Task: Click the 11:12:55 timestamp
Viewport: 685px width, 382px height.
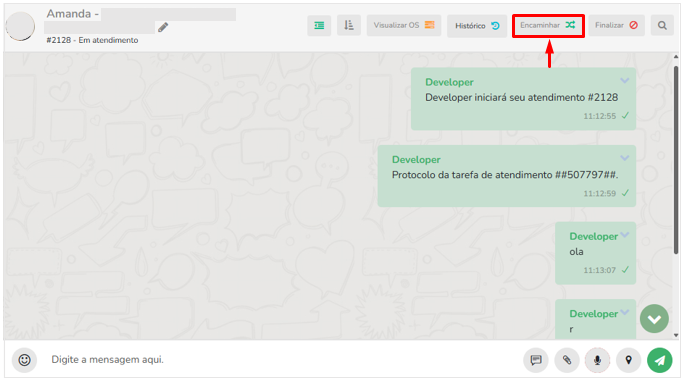Action: (599, 116)
